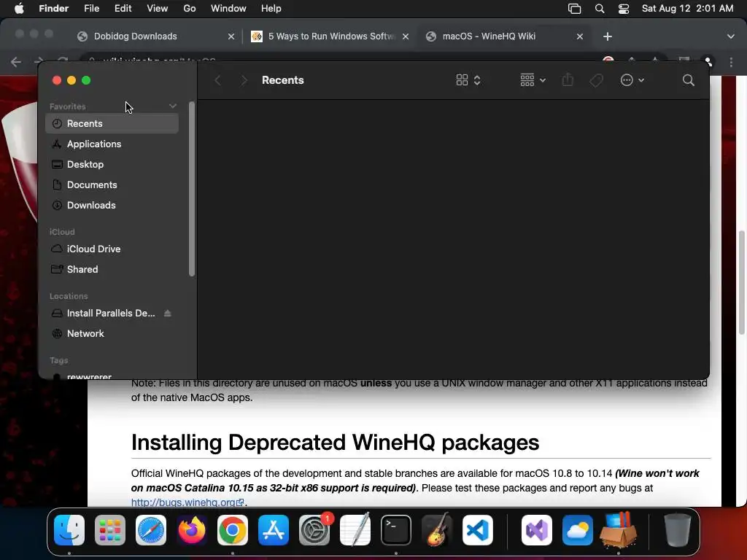Click the browser back arrow
747x560 pixels.
[x=16, y=61]
